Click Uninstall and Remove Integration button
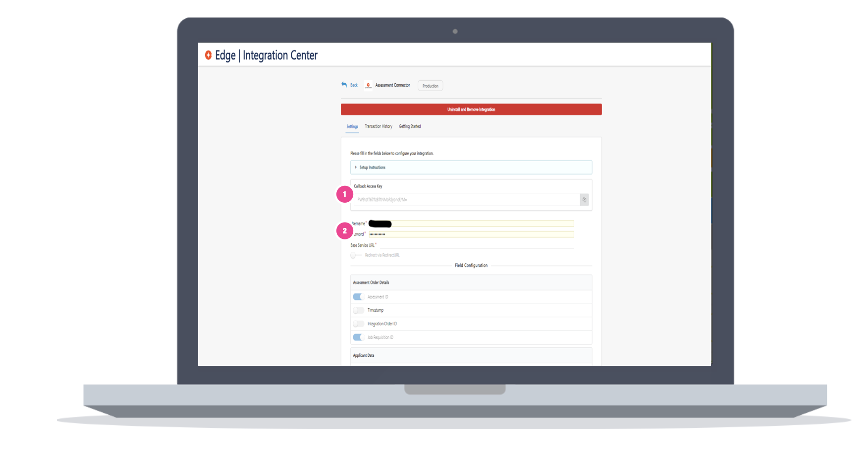 point(471,110)
